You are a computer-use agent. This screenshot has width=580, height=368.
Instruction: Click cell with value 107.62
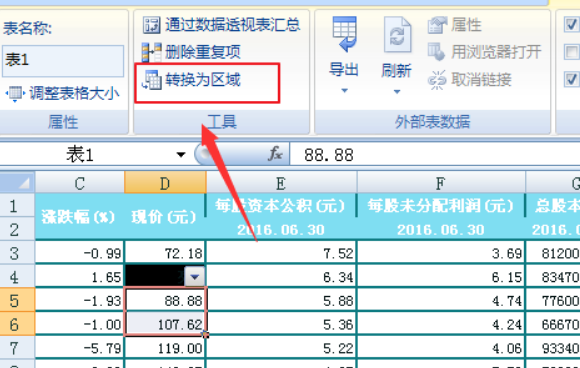[165, 324]
